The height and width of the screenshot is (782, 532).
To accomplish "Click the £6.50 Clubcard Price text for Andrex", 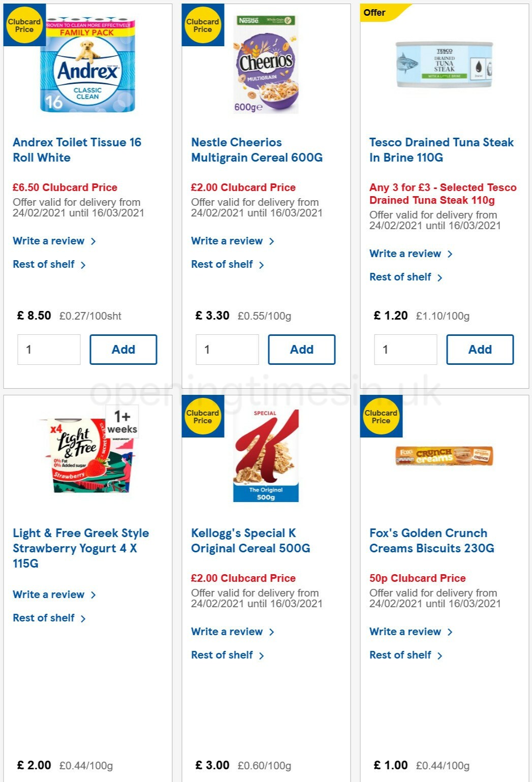I will [x=65, y=187].
